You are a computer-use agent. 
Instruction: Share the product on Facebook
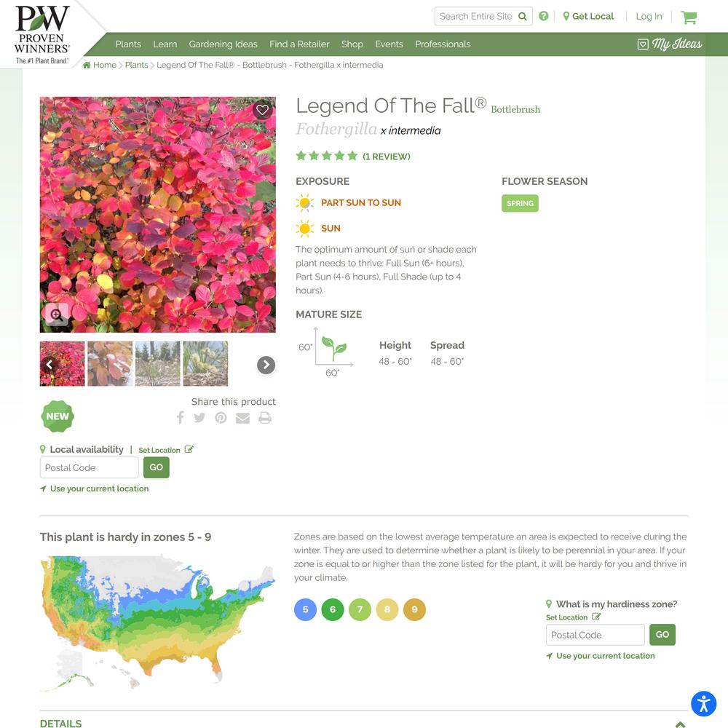coord(180,417)
